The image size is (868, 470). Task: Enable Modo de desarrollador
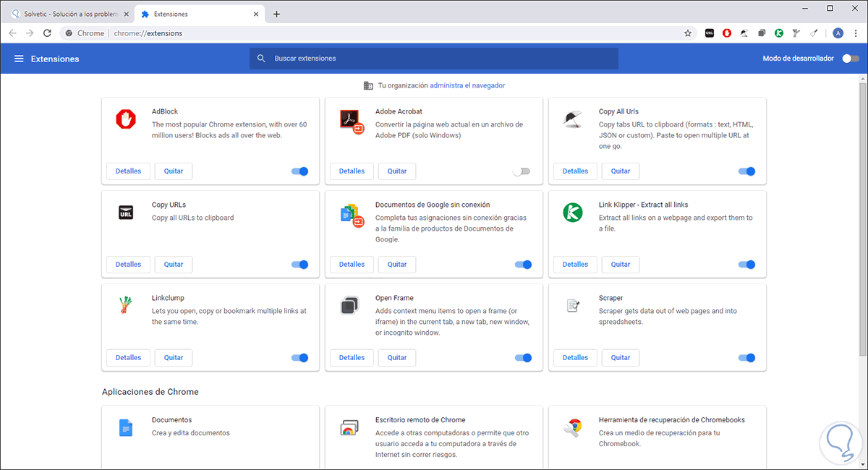tap(851, 59)
